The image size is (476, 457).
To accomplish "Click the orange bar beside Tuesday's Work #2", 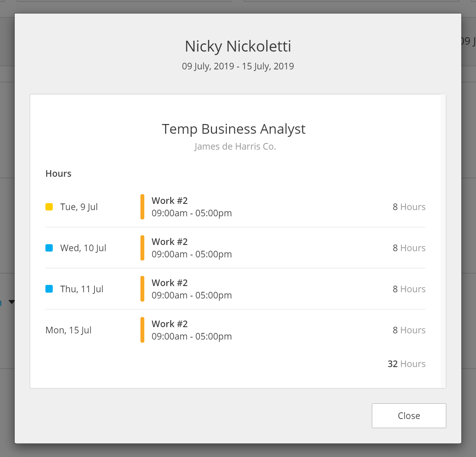I will [142, 207].
